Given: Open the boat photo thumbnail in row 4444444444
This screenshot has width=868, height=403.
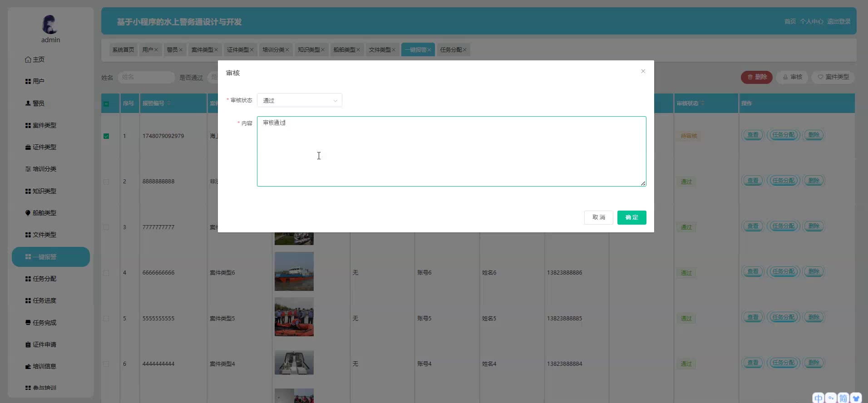Looking at the screenshot, I should click(294, 363).
